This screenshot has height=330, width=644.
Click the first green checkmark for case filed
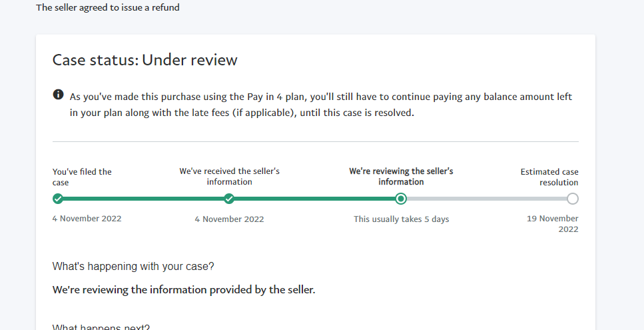point(58,199)
